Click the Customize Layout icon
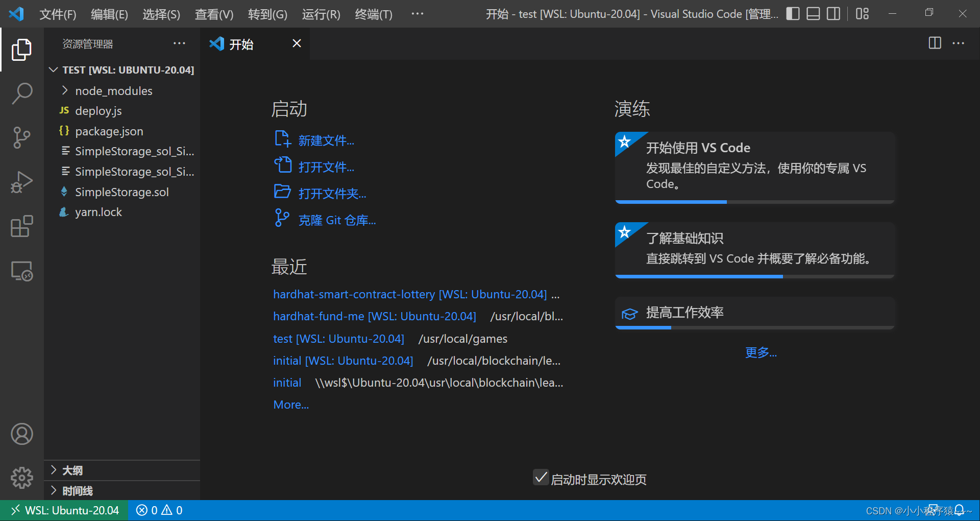Screen dimensions: 980x521 coord(862,14)
